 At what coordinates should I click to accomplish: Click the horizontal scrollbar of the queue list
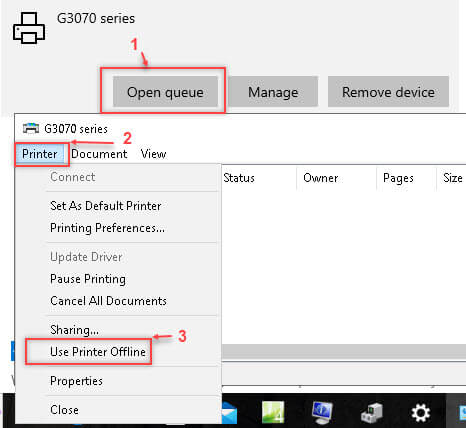pyautogui.click(x=344, y=352)
